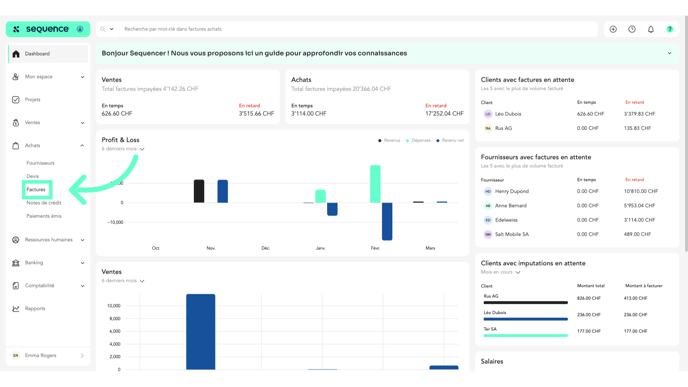Click the Banking building icon
688x387 pixels.
click(x=16, y=263)
